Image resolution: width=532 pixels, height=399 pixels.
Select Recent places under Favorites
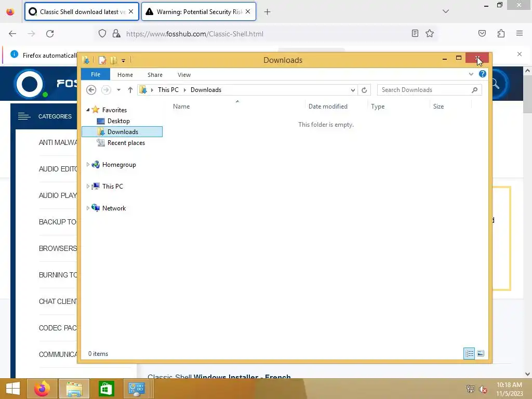pos(126,143)
